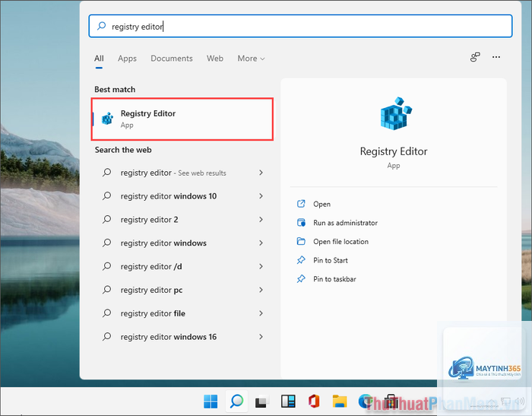Expand arrow beside 'registry editor 2'
Screen dimensions: 532x416
(x=261, y=219)
